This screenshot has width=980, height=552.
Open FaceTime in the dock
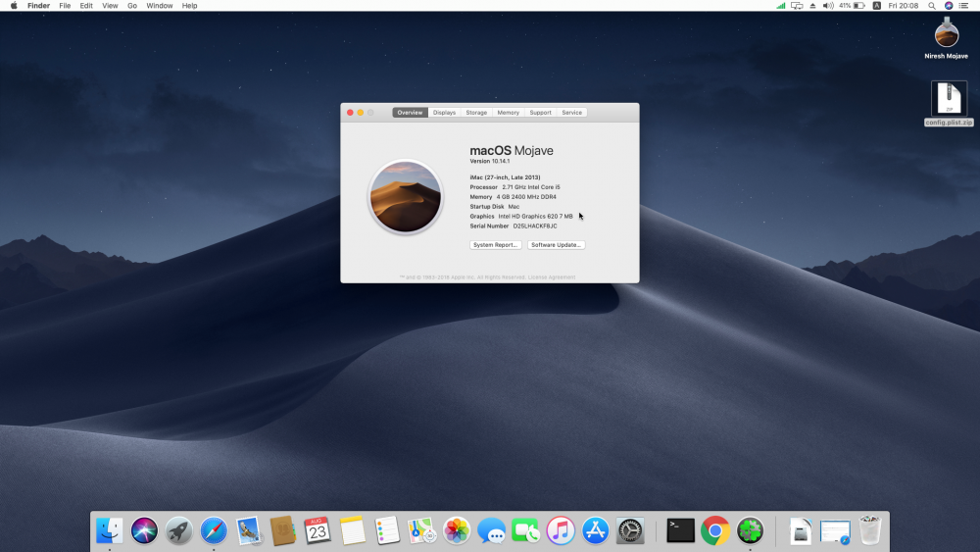pos(526,530)
